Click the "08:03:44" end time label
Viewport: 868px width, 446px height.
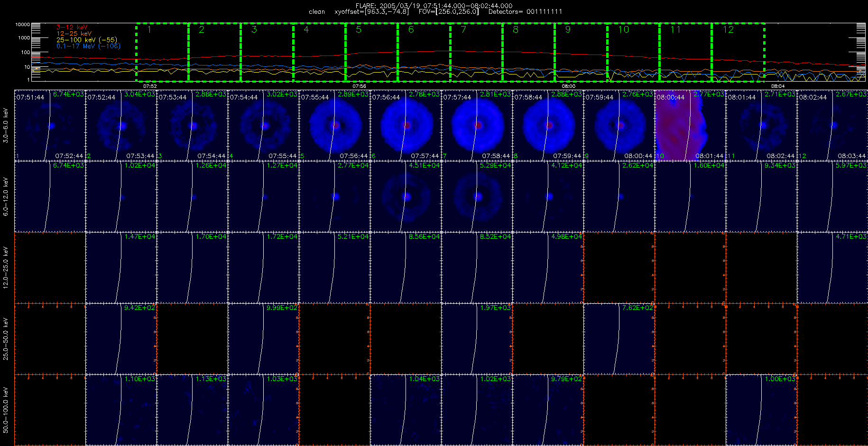[x=852, y=156]
